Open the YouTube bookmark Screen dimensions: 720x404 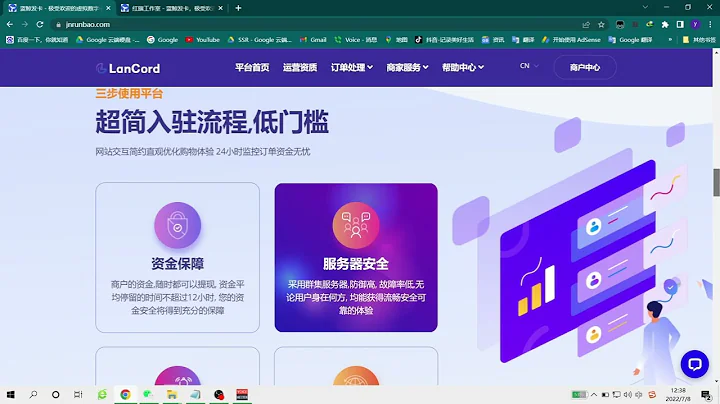click(x=202, y=40)
